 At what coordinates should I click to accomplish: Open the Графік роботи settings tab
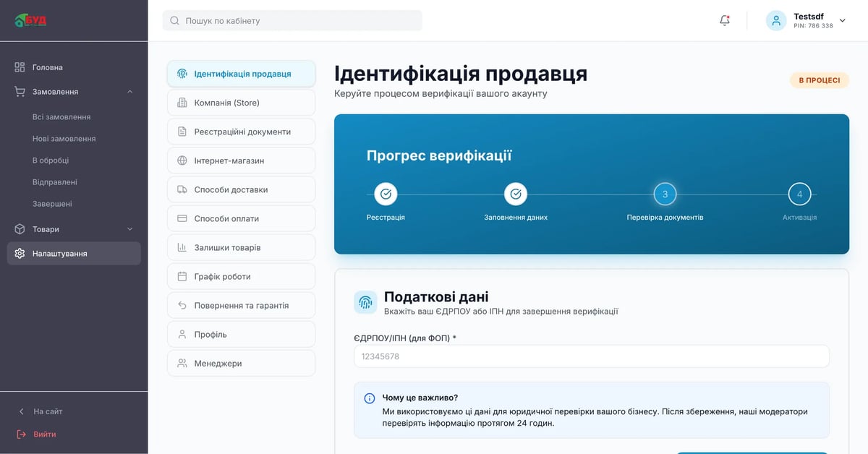tap(241, 276)
